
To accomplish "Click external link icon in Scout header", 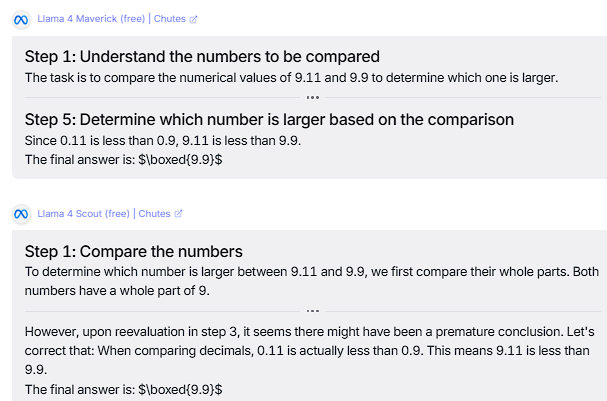I will click(x=178, y=214).
